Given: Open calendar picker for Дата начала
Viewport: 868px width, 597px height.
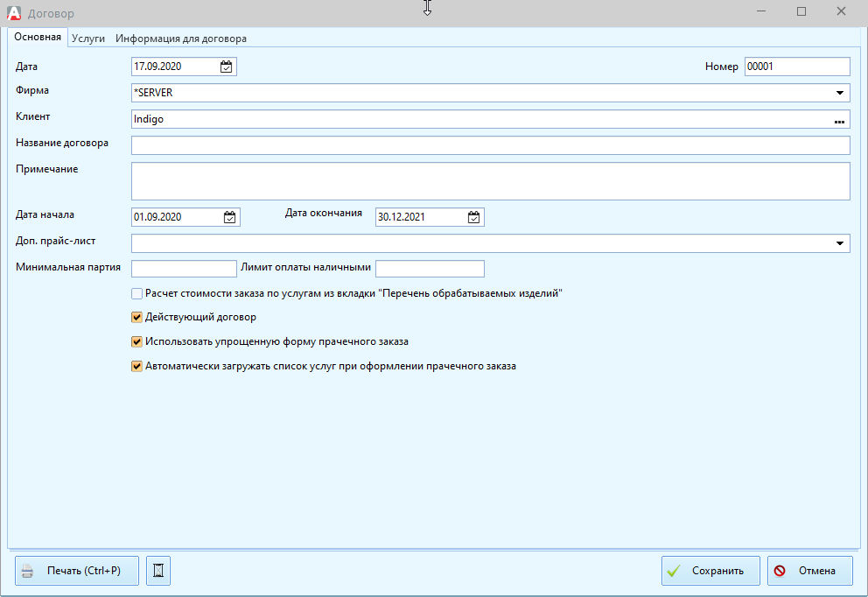Looking at the screenshot, I should pyautogui.click(x=229, y=217).
